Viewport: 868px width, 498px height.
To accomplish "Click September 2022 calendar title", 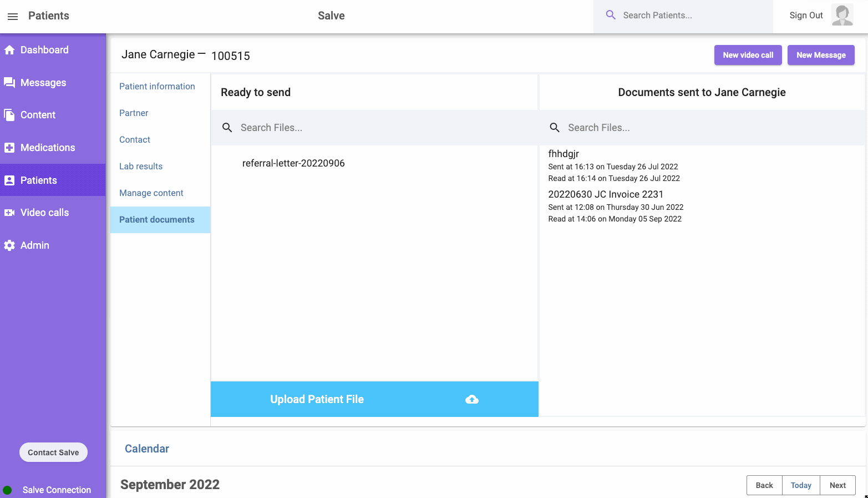I will pyautogui.click(x=170, y=485).
